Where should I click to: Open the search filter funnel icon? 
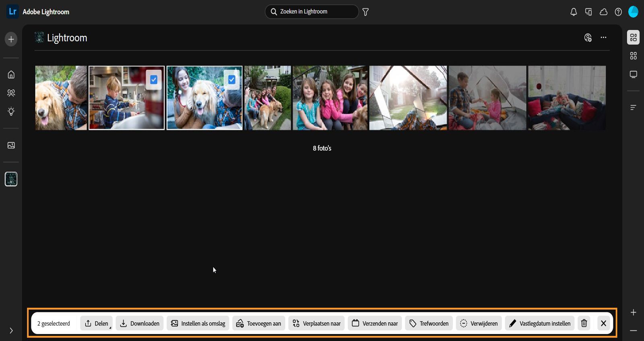pos(365,12)
